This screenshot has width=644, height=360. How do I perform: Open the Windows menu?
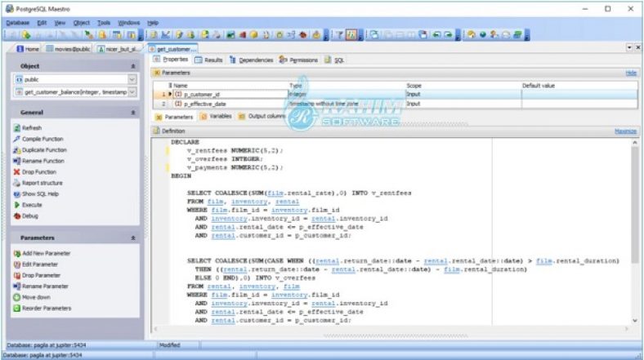129,23
